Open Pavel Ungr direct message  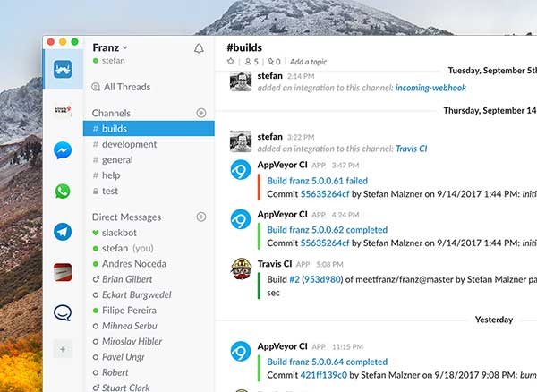149,357
